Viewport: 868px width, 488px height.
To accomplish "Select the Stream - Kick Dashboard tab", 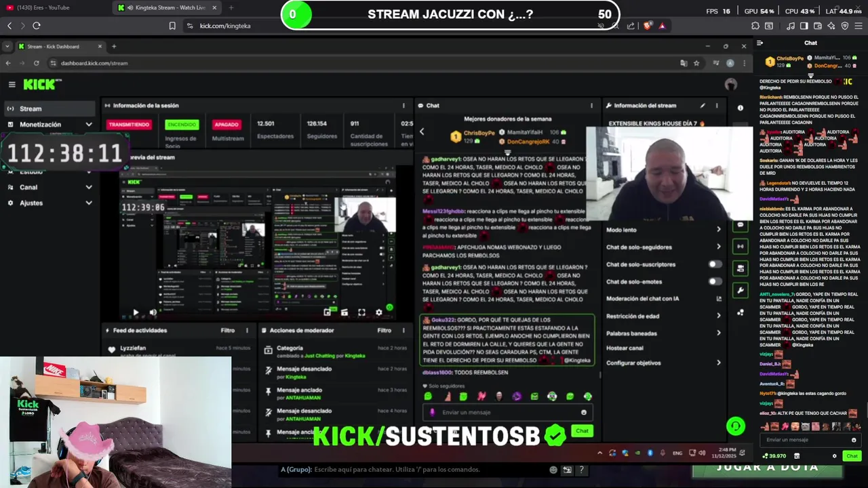I will pyautogui.click(x=60, y=46).
